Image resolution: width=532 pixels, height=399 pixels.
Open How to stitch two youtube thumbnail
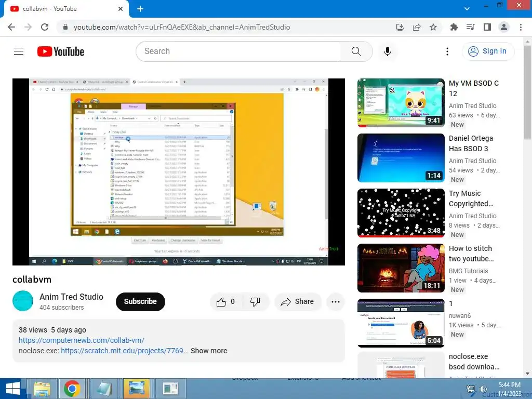pyautogui.click(x=401, y=268)
